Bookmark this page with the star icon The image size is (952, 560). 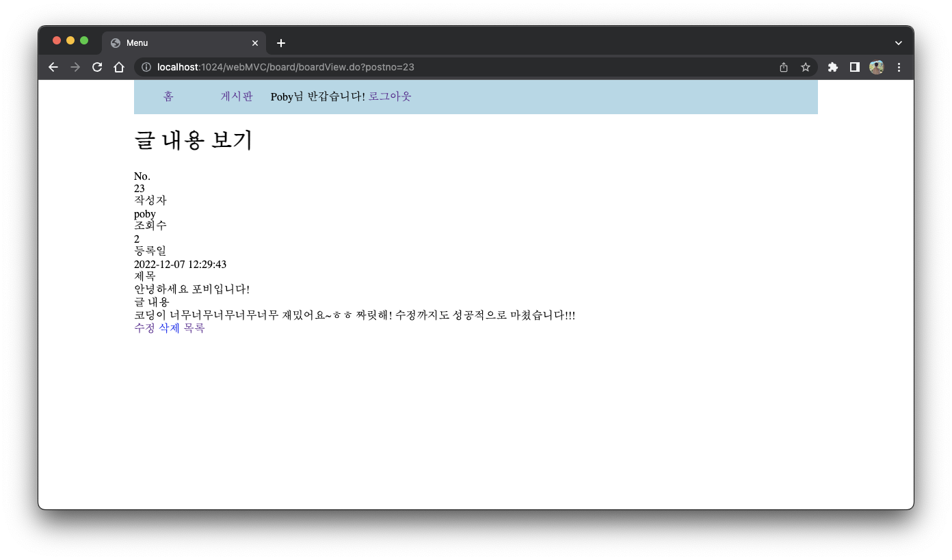click(x=806, y=67)
